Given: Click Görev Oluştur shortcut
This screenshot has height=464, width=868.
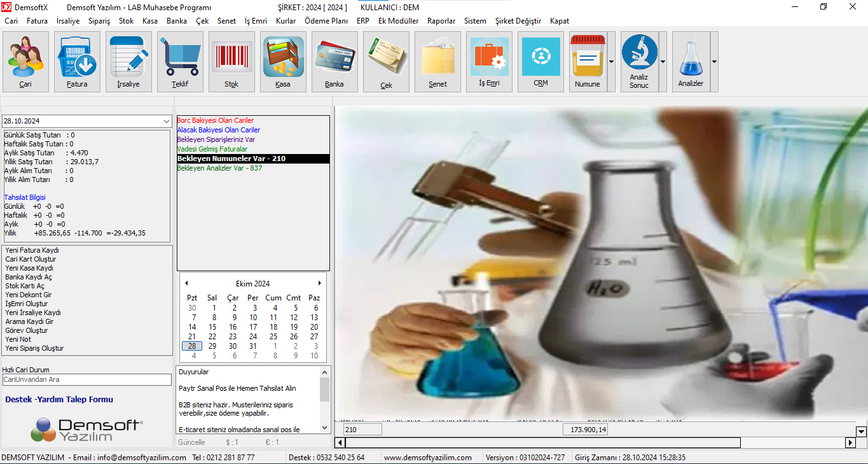Looking at the screenshot, I should coord(27,330).
